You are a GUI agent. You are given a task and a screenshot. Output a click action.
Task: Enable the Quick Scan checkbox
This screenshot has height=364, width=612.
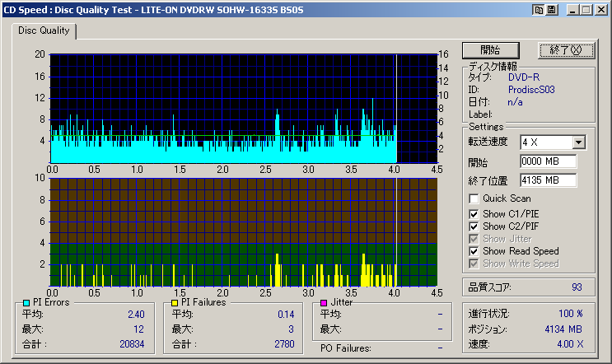pos(474,198)
